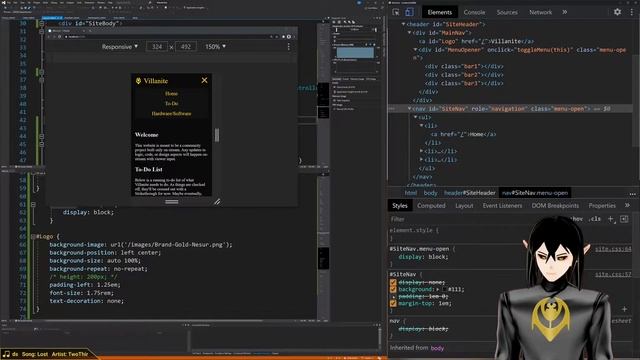The width and height of the screenshot is (640, 360).
Task: Select the div class bar2 line
Action: [464, 75]
